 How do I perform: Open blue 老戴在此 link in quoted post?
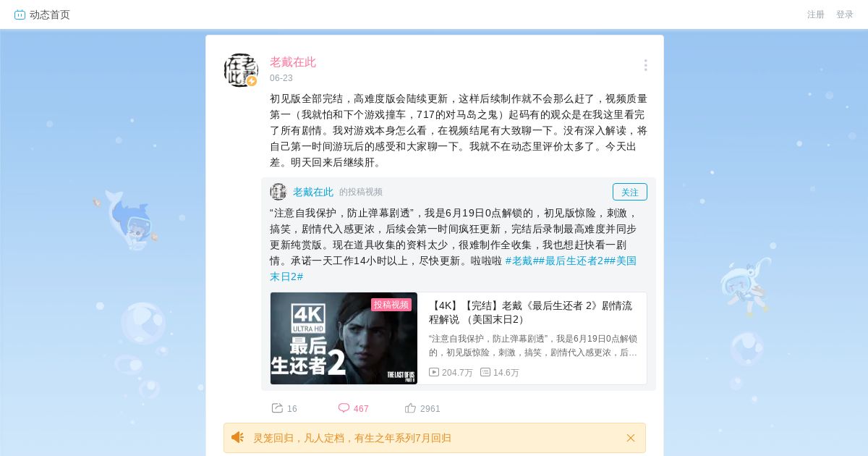[x=313, y=192]
